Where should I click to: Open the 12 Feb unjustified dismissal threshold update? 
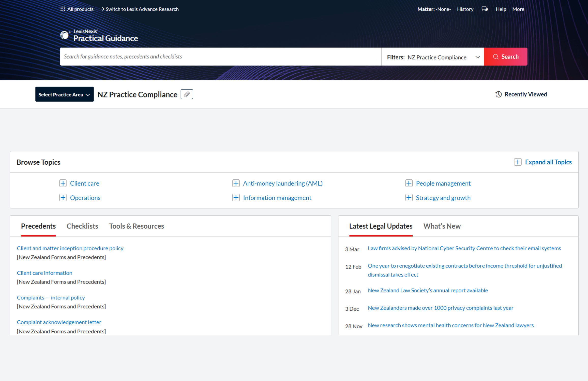point(465,270)
